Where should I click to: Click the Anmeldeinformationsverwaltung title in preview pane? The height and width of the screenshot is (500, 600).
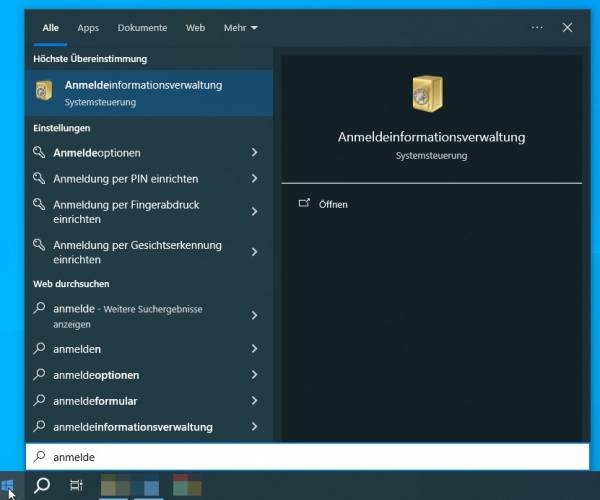431,137
